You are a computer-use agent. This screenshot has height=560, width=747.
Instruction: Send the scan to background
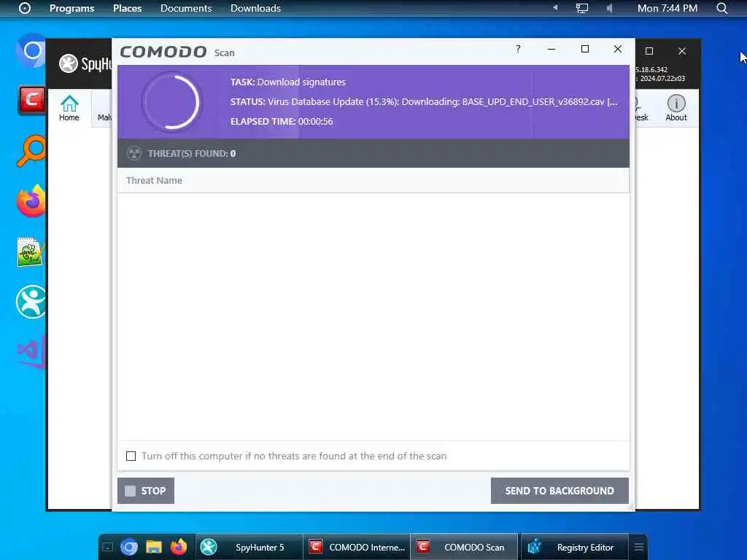pos(560,491)
